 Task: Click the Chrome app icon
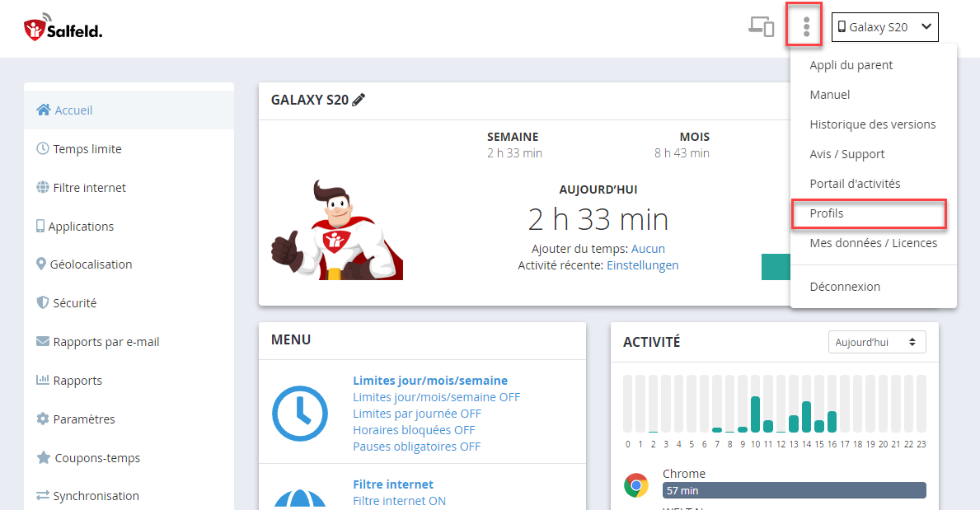(x=636, y=485)
